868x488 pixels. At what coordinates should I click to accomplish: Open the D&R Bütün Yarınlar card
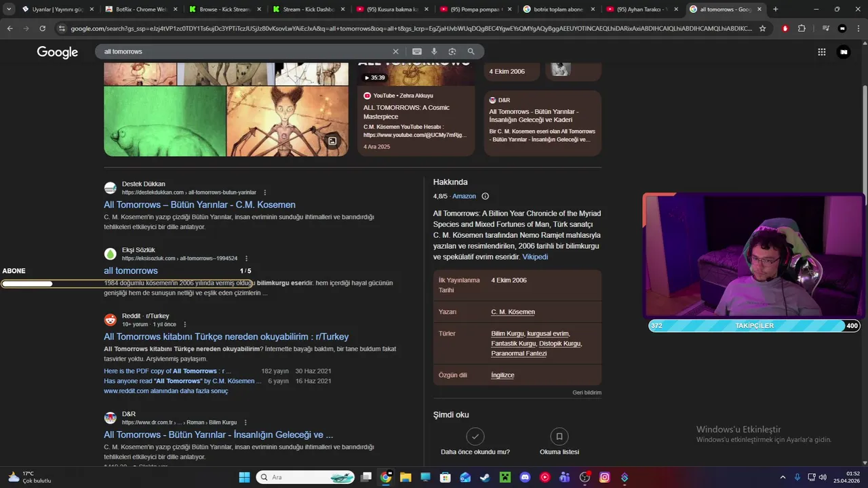pyautogui.click(x=542, y=123)
